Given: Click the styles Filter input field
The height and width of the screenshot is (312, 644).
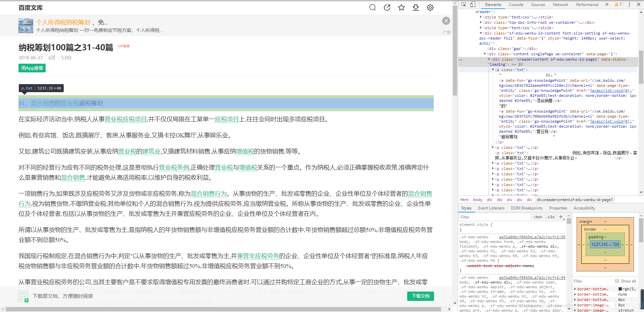Looking at the screenshot, I should (x=495, y=217).
